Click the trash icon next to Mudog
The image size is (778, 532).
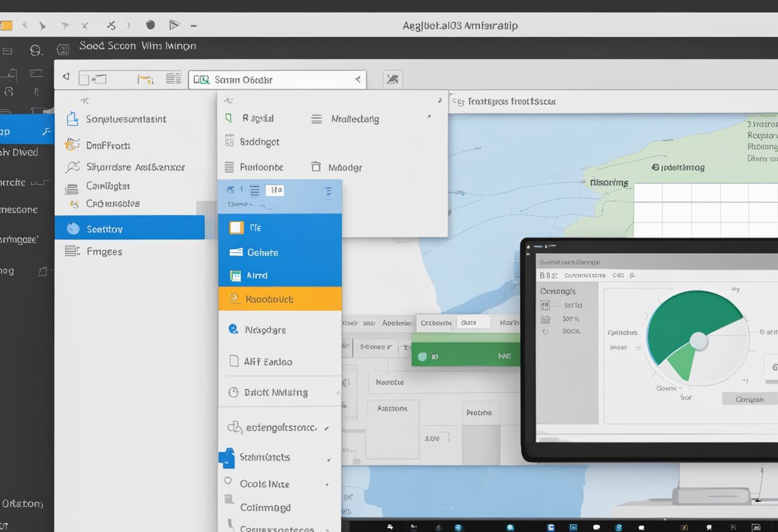click(317, 167)
